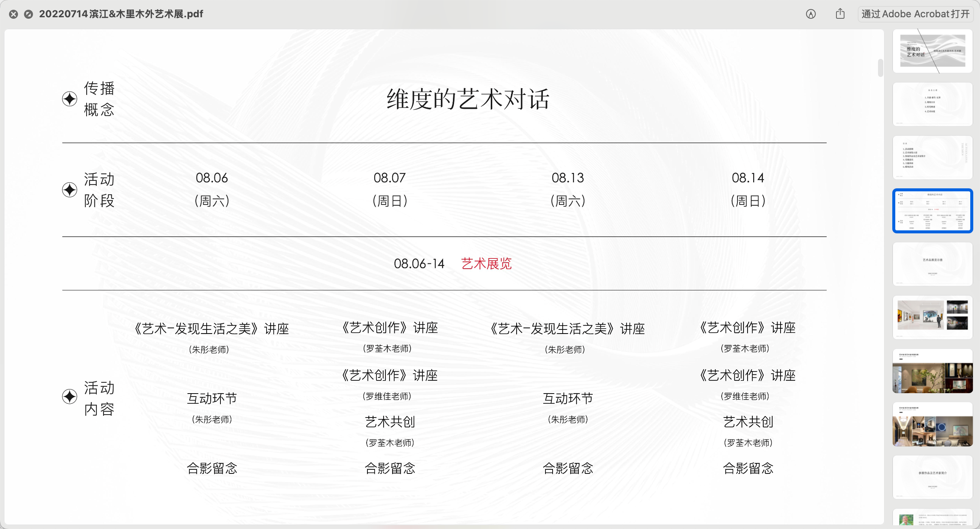Click the blue-highlighted current page thumbnail

click(932, 210)
